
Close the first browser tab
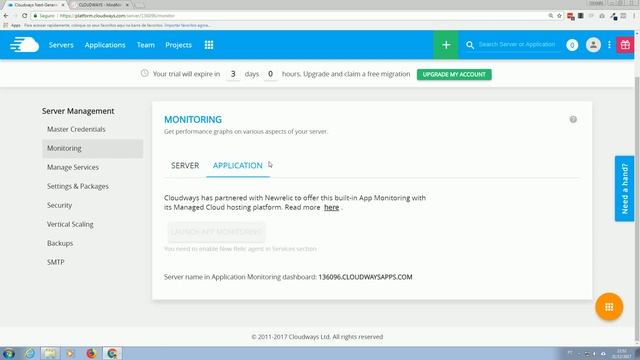pyautogui.click(x=63, y=5)
